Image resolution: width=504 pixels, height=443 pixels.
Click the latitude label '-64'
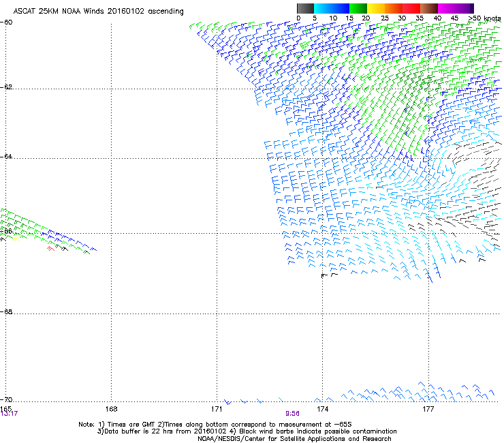(6, 157)
